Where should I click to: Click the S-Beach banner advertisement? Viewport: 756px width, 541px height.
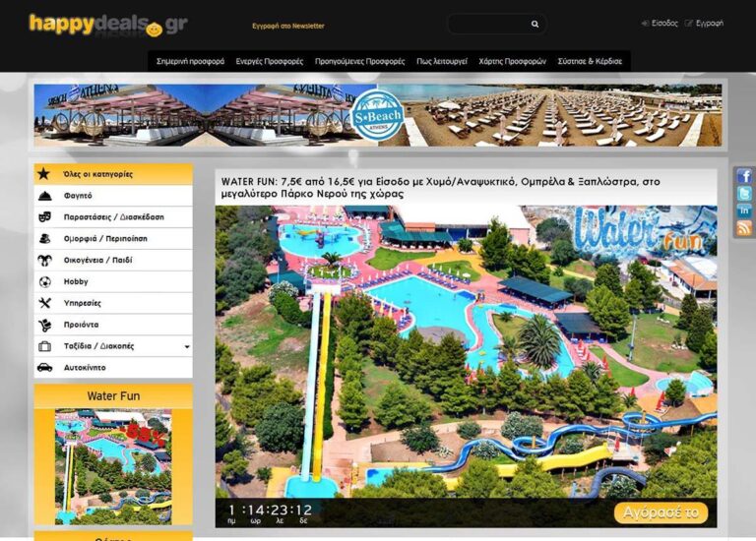tap(378, 115)
